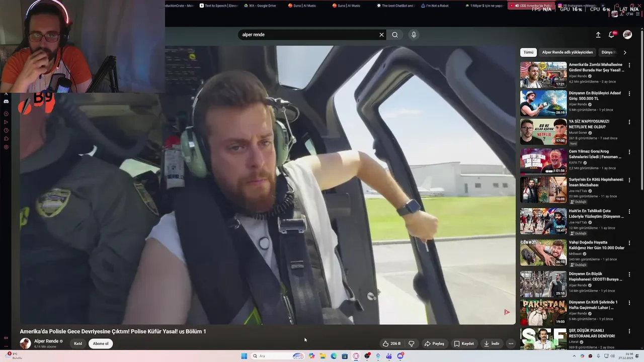Open Suriye'nin En Kötü Hapishanesi video
Screen dimensions: 644x362
[543, 190]
